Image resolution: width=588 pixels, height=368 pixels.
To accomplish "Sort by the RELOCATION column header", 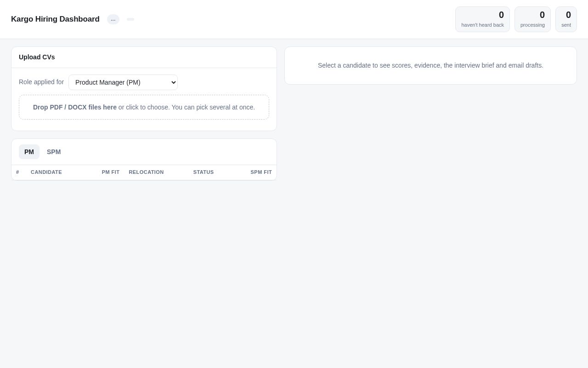I will (x=146, y=172).
